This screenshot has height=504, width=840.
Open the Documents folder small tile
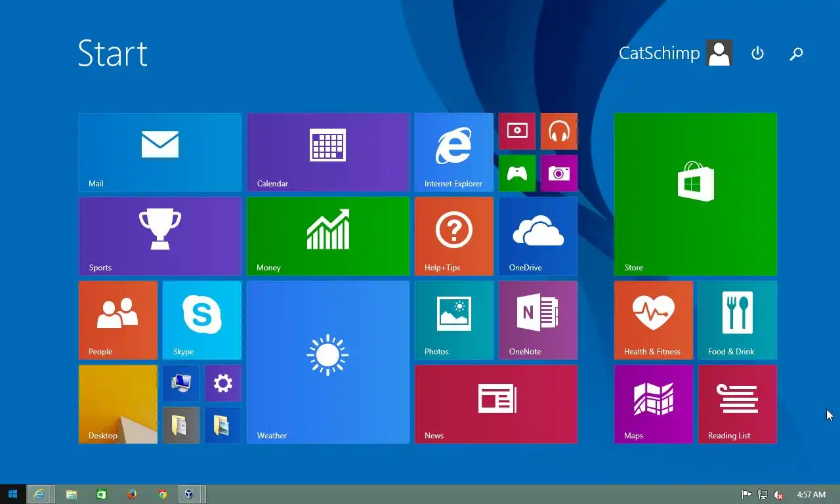point(181,425)
